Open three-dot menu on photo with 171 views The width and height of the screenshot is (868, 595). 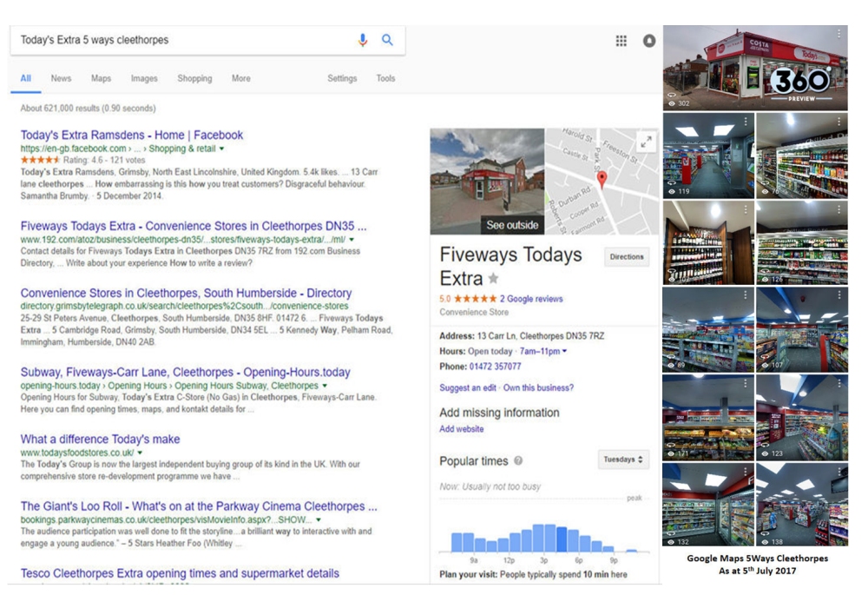tap(745, 383)
